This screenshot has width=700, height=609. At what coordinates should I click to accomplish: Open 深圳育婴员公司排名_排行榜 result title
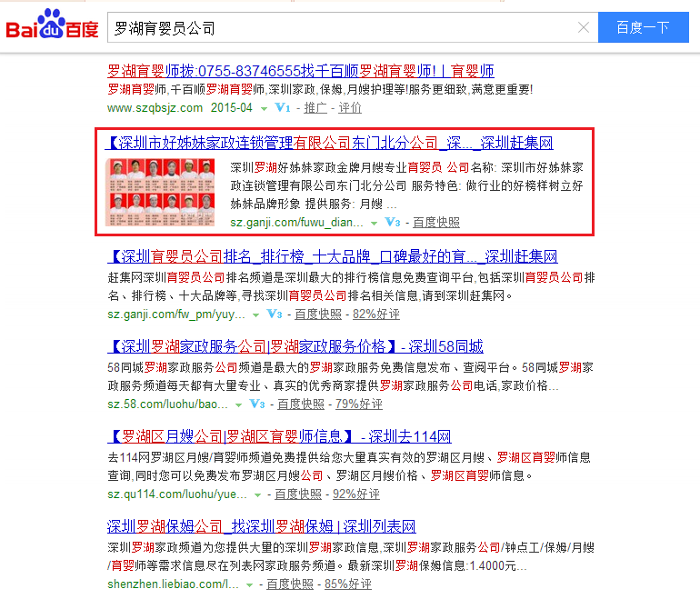[x=333, y=256]
